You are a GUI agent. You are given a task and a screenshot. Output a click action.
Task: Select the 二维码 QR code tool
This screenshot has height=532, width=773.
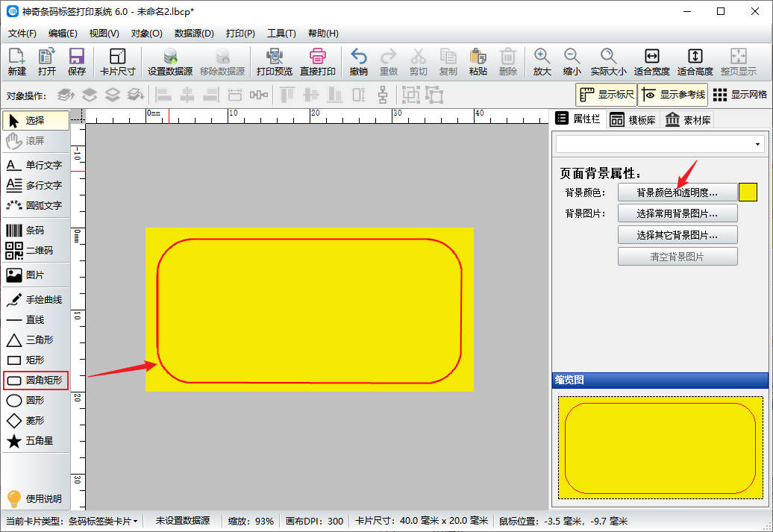click(x=35, y=250)
